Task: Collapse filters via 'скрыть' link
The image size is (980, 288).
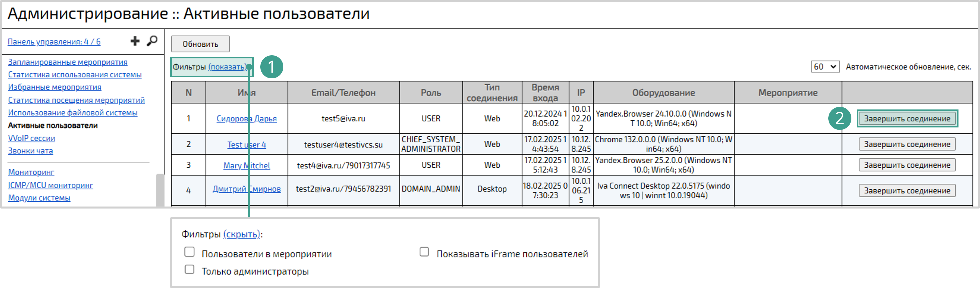Action: pyautogui.click(x=242, y=234)
